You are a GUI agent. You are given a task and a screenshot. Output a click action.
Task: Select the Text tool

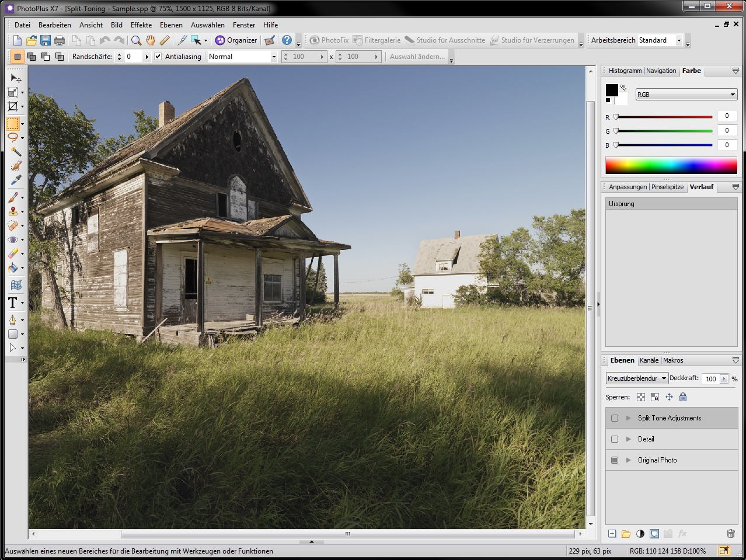pos(13,302)
